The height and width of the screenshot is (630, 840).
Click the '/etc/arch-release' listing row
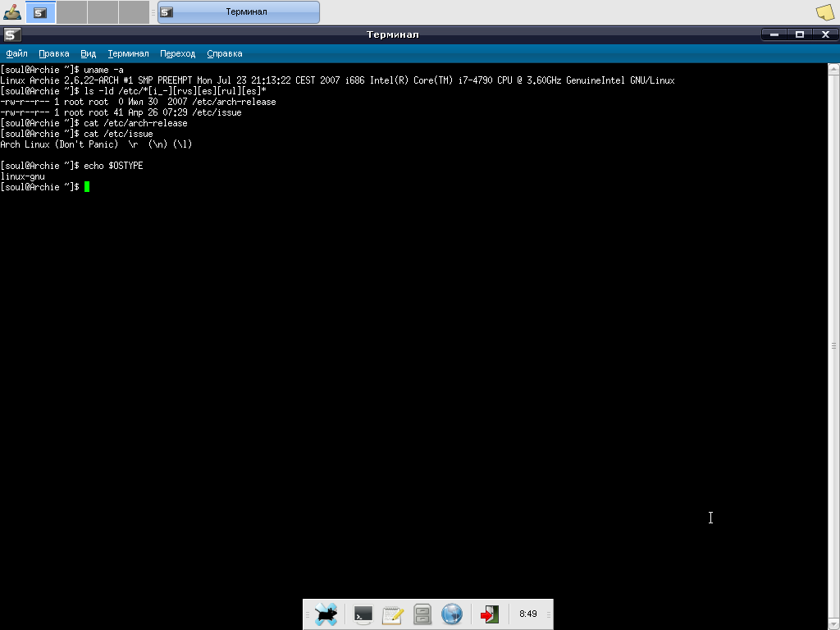[138, 102]
